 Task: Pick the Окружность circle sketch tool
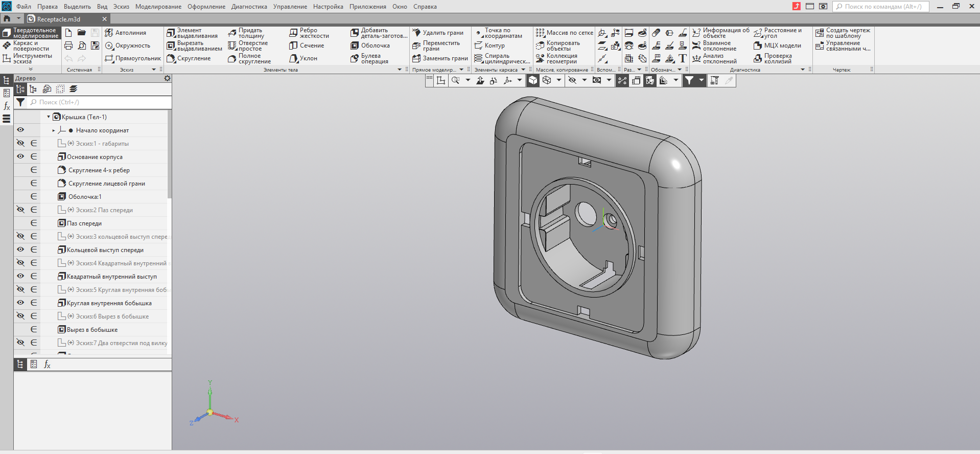128,46
